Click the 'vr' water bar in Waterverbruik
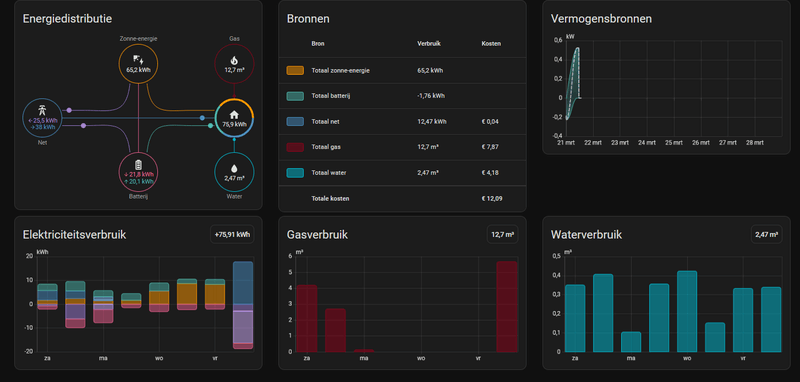 (x=743, y=320)
